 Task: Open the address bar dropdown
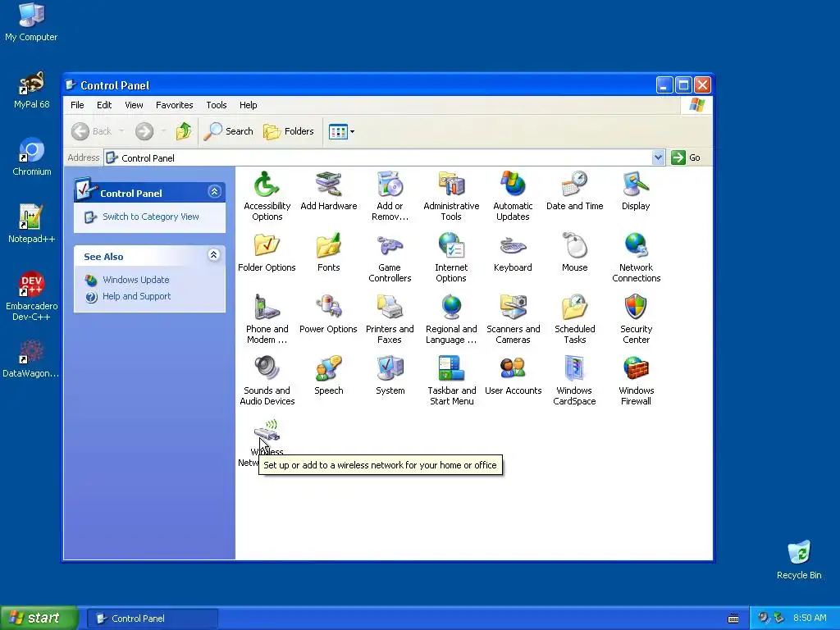coord(658,157)
